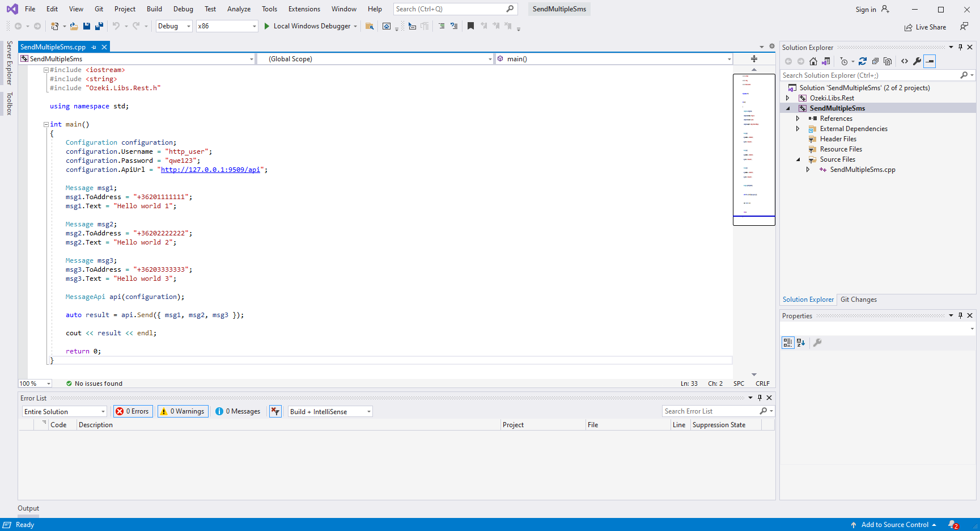Image resolution: width=980 pixels, height=531 pixels.
Task: Collapse the main() function code fold
Action: coord(46,124)
